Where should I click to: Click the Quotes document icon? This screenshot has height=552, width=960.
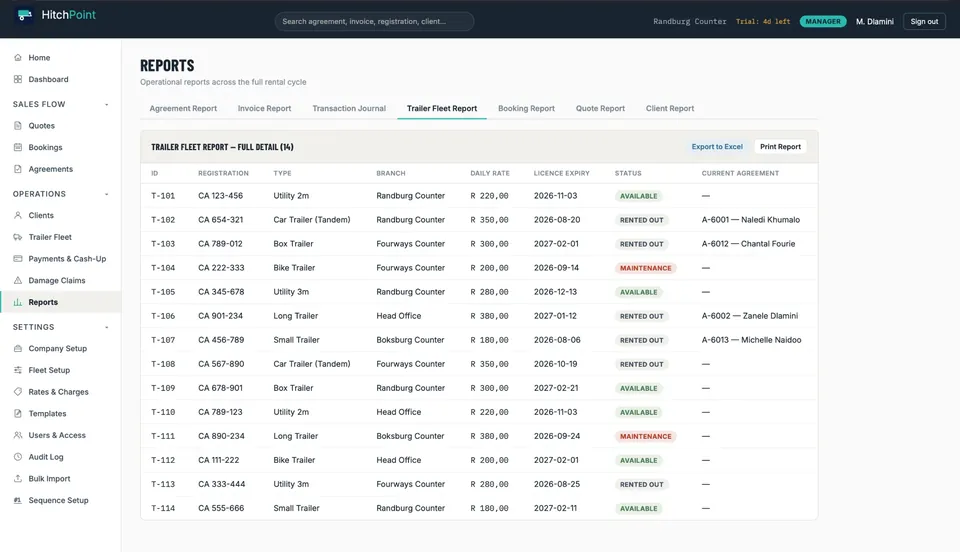(18, 125)
